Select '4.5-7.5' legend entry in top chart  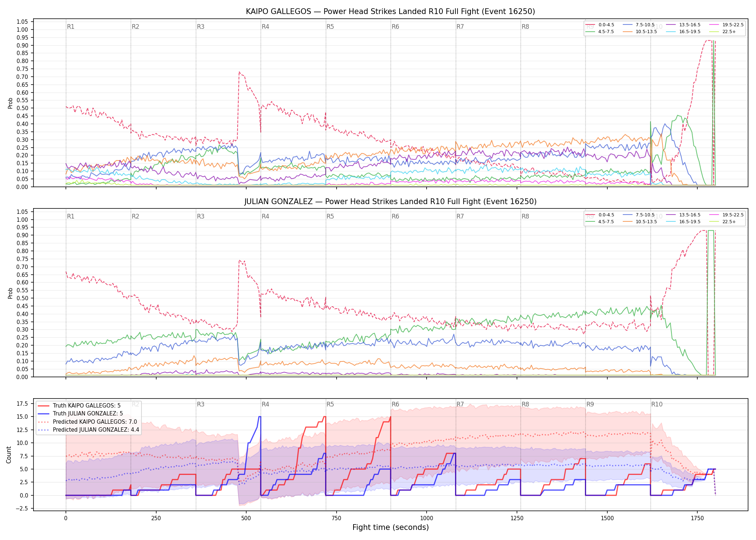click(600, 32)
